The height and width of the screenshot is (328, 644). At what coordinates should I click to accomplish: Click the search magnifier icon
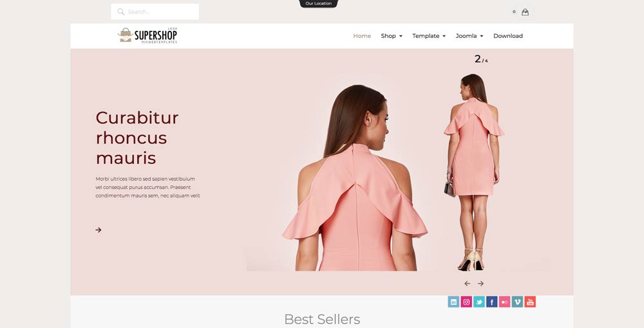121,12
